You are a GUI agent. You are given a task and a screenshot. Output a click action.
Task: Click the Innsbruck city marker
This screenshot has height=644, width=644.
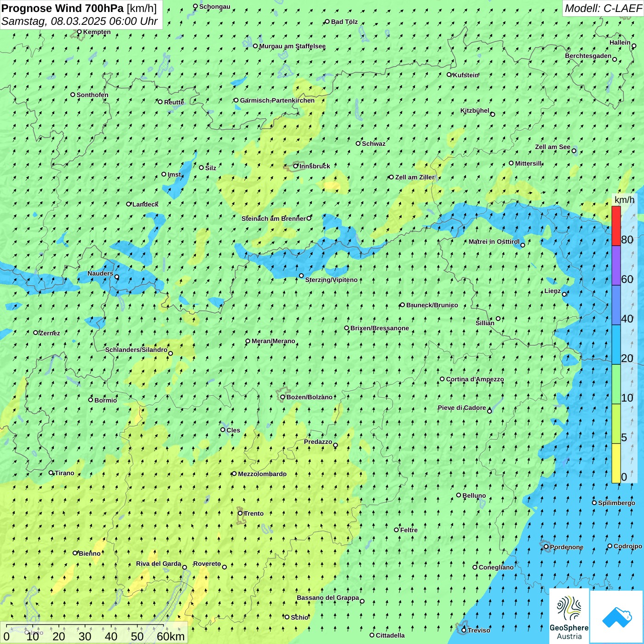[296, 166]
